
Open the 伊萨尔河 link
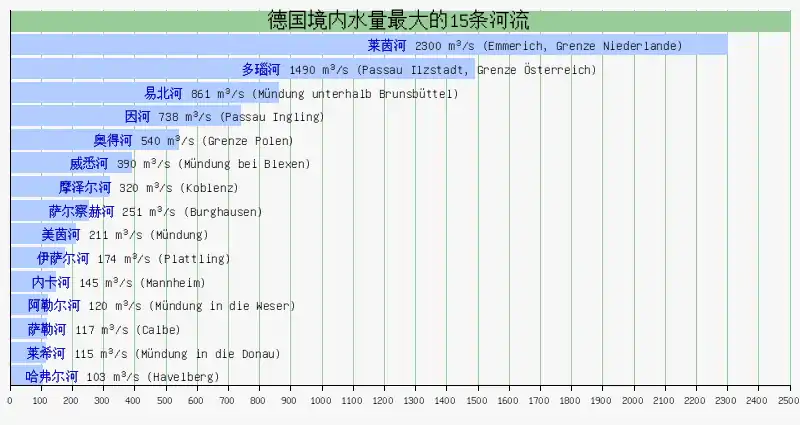click(63, 259)
